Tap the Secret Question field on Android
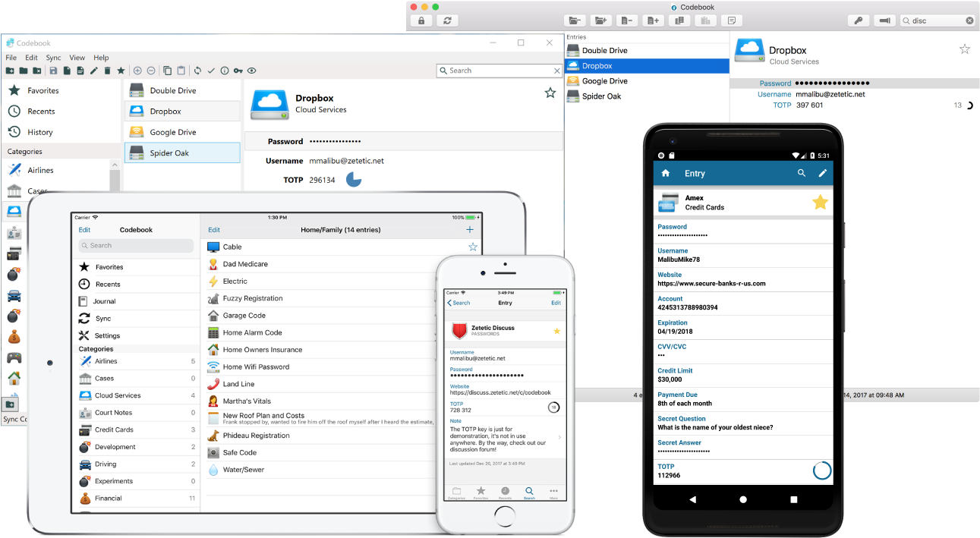 [743, 423]
